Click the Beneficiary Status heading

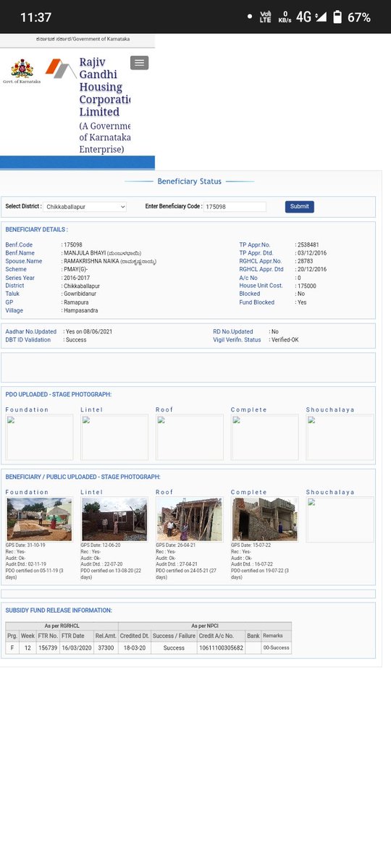(190, 181)
